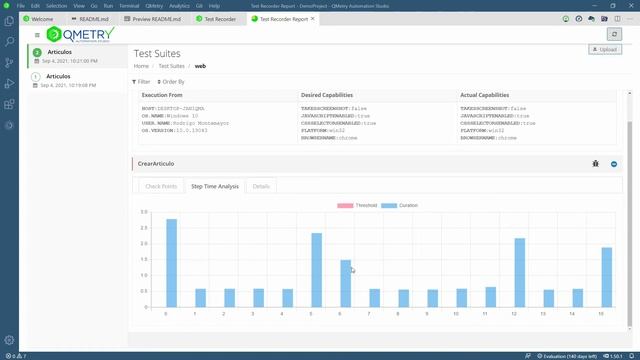Click the cloud toolbar icon
The height and width of the screenshot is (360, 640).
(x=591, y=19)
